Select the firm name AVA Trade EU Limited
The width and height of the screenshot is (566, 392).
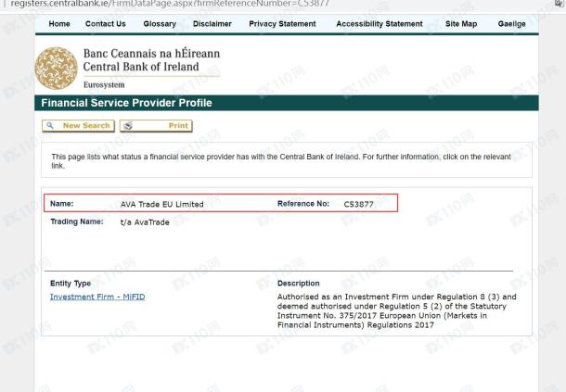[x=162, y=204]
